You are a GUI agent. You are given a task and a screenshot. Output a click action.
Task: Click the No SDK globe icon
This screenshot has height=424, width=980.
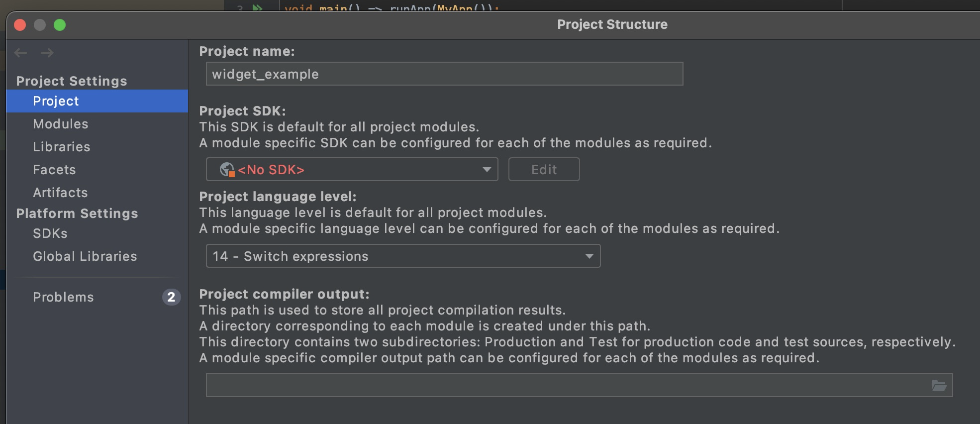227,170
